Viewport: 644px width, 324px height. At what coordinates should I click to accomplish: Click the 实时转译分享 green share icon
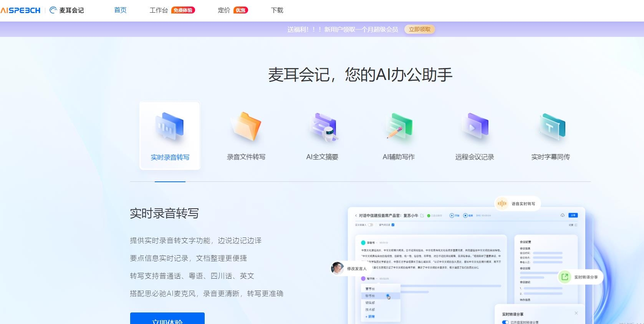pyautogui.click(x=565, y=277)
